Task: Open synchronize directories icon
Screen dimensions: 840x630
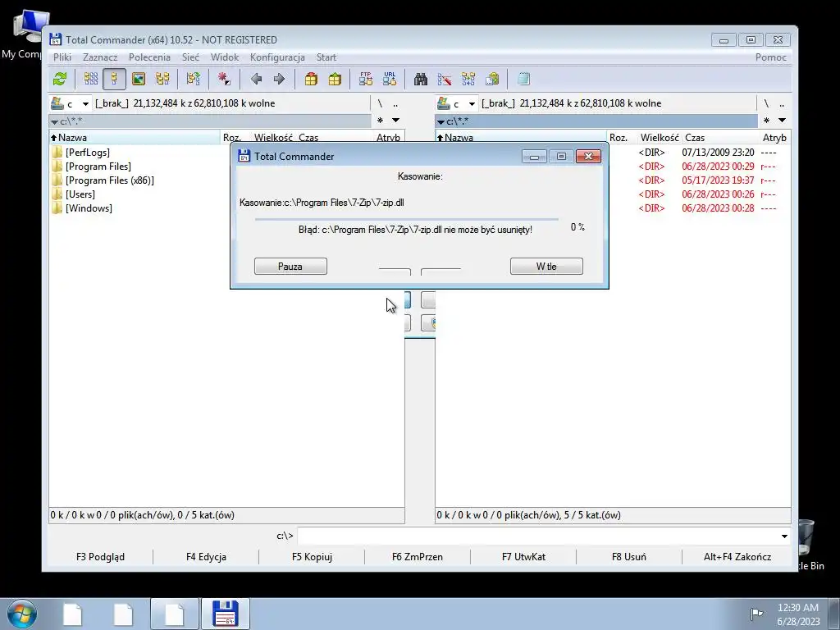Action: [x=468, y=80]
